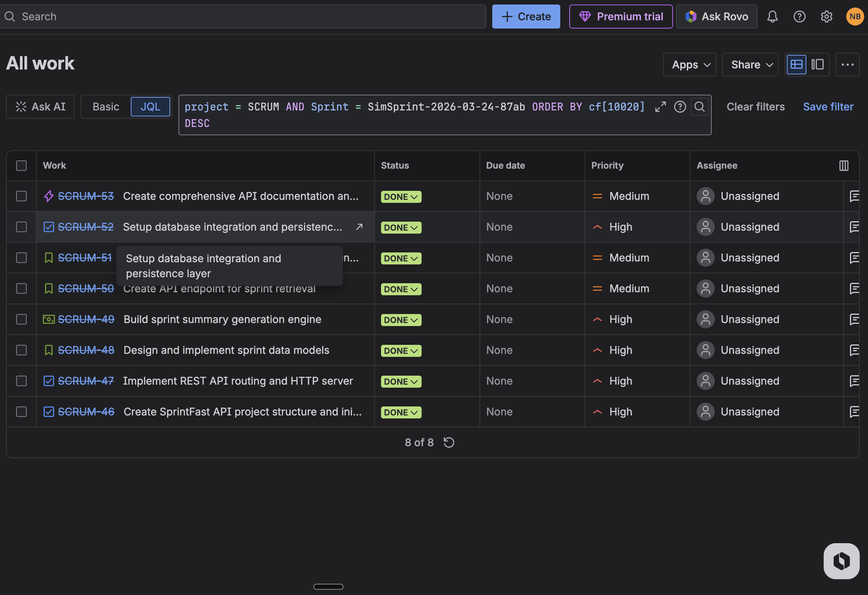Image resolution: width=868 pixels, height=595 pixels.
Task: Change status DONE for SCRUM-49
Action: click(x=401, y=320)
